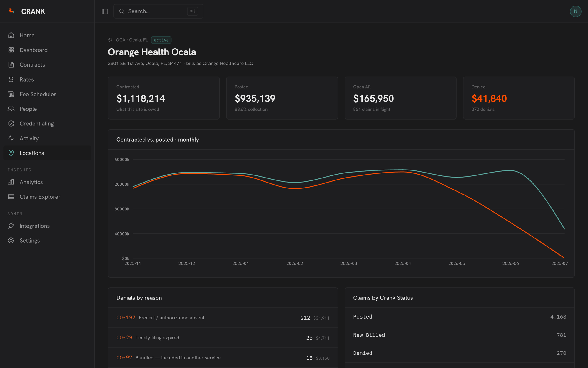Viewport: 588px width, 368px height.
Task: Click the 2026-04 chart axis label
Action: [402, 263]
